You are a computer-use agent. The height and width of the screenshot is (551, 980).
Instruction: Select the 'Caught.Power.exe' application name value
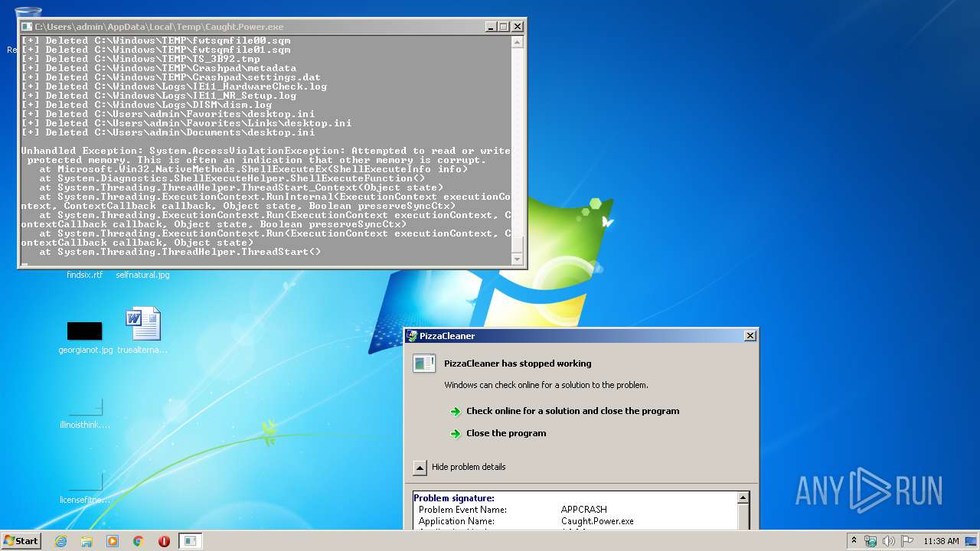(597, 521)
